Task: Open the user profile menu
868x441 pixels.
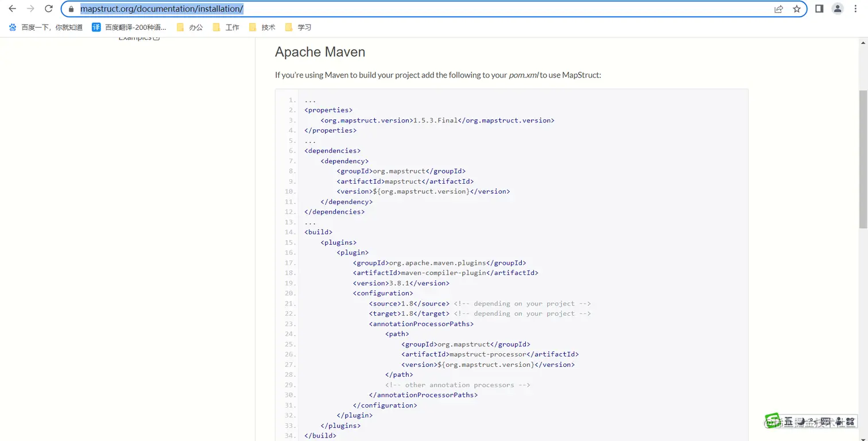Action: coord(838,9)
